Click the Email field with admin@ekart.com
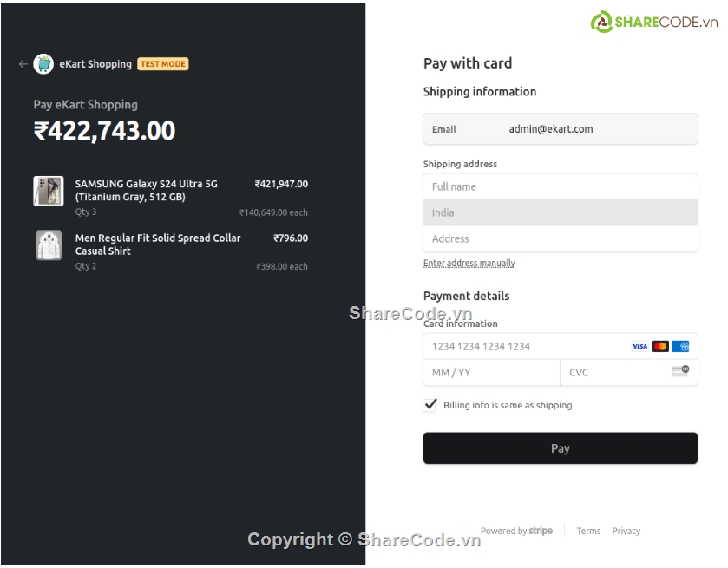Image resolution: width=728 pixels, height=568 pixels. [560, 129]
